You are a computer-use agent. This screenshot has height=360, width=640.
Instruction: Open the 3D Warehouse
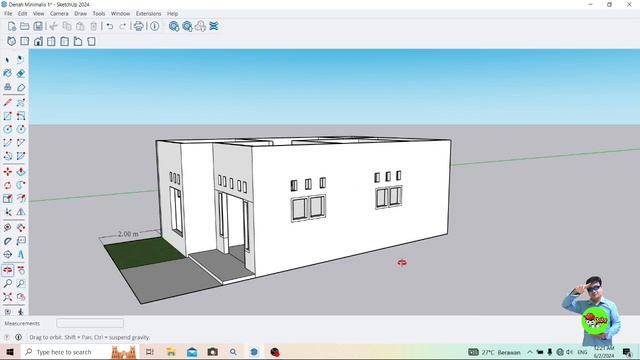pyautogui.click(x=174, y=26)
